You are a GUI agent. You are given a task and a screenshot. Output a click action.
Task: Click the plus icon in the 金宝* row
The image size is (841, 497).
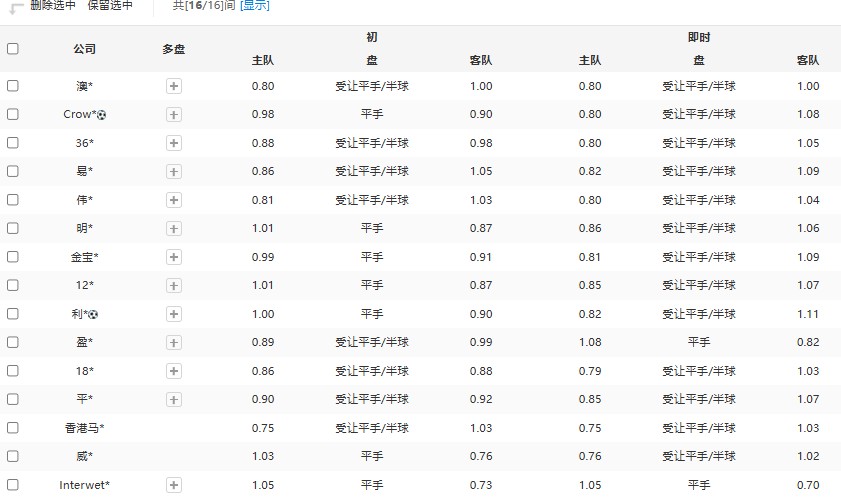(173, 258)
